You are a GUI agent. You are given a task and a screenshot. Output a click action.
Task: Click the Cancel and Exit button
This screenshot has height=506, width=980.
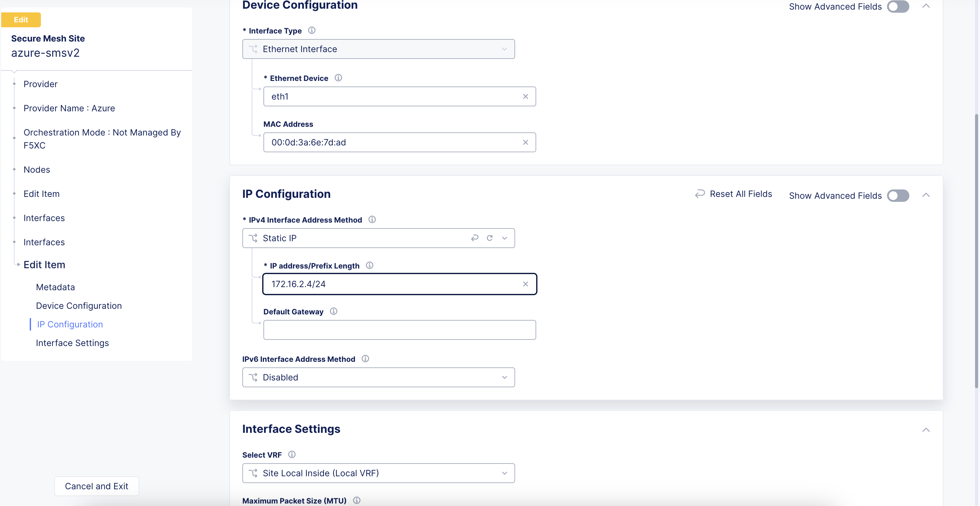[96, 486]
